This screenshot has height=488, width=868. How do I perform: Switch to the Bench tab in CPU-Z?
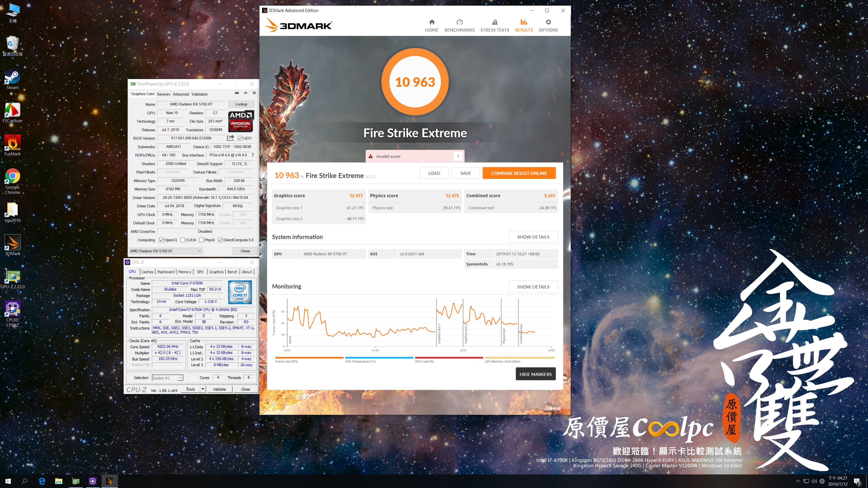[232, 272]
